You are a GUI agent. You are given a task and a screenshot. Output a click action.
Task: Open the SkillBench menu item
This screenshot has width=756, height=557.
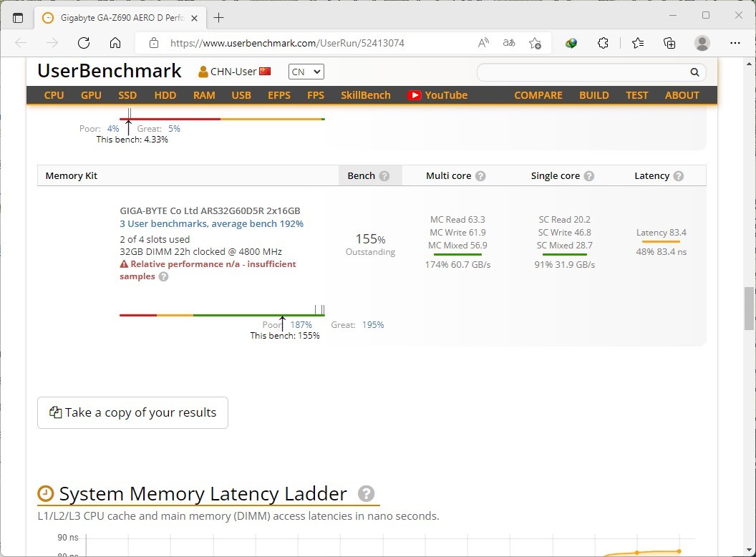[365, 95]
